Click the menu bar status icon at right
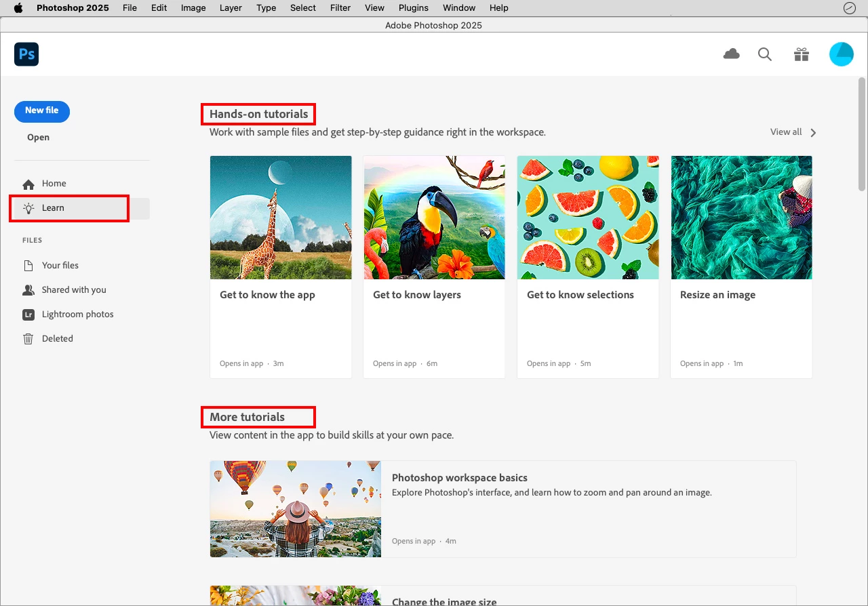Viewport: 868px width, 606px height. pos(850,8)
